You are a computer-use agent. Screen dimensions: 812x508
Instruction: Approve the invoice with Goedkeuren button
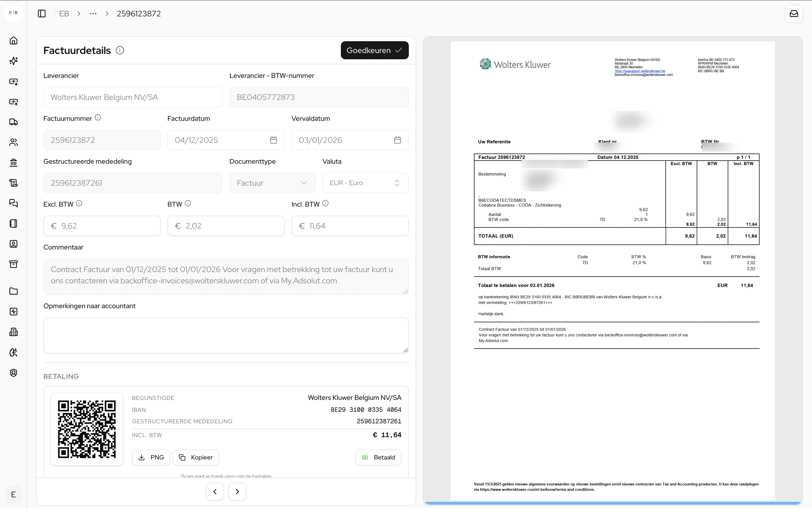click(374, 51)
